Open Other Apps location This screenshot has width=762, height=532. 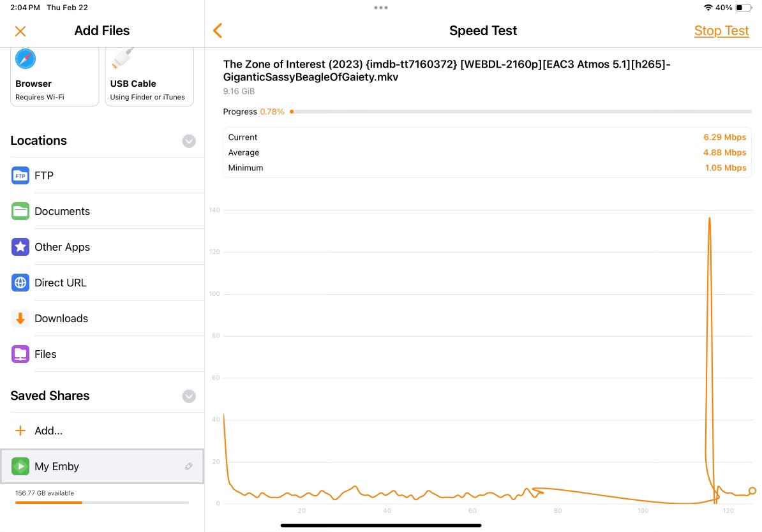[x=102, y=247]
